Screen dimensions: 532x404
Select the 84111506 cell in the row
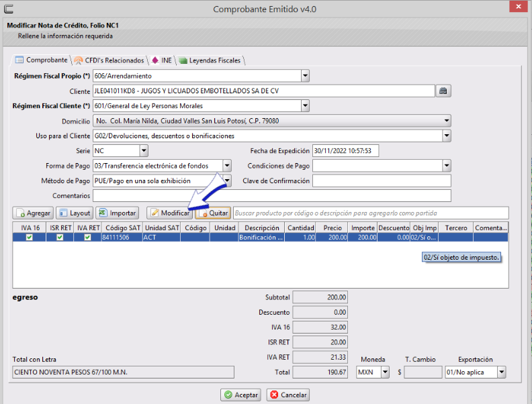[122, 238]
